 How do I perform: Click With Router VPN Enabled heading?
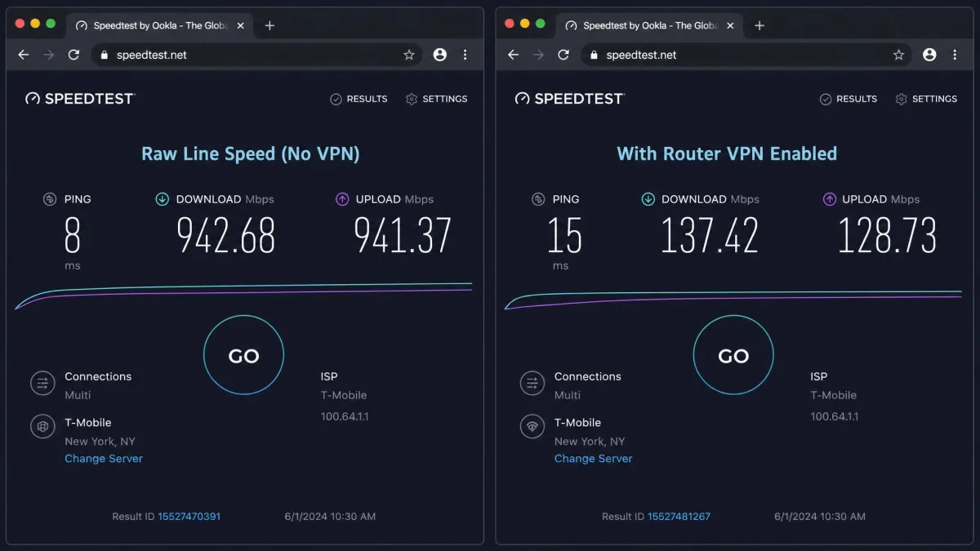pyautogui.click(x=727, y=153)
